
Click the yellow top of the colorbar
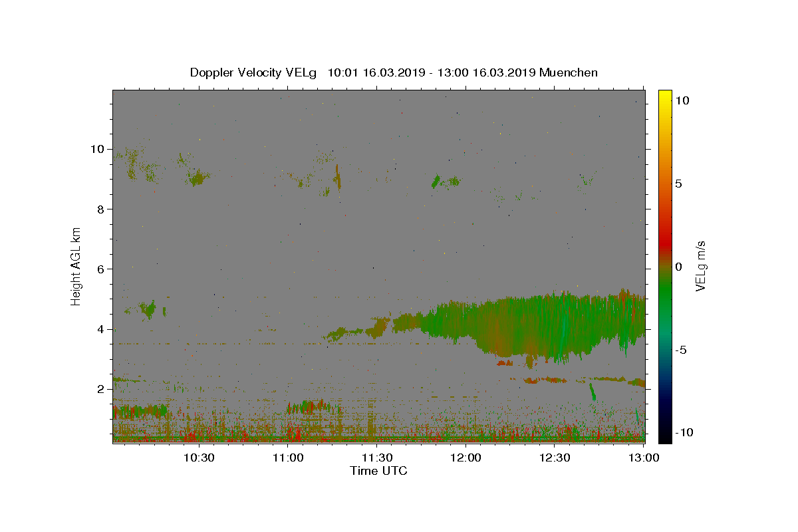[x=664, y=96]
